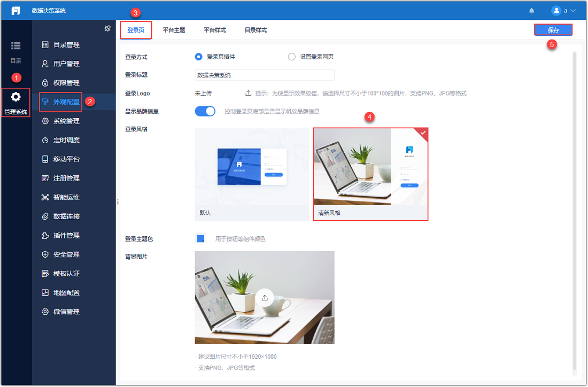Click the 定时调度 menu label
This screenshot has height=387, width=588.
[x=66, y=140]
